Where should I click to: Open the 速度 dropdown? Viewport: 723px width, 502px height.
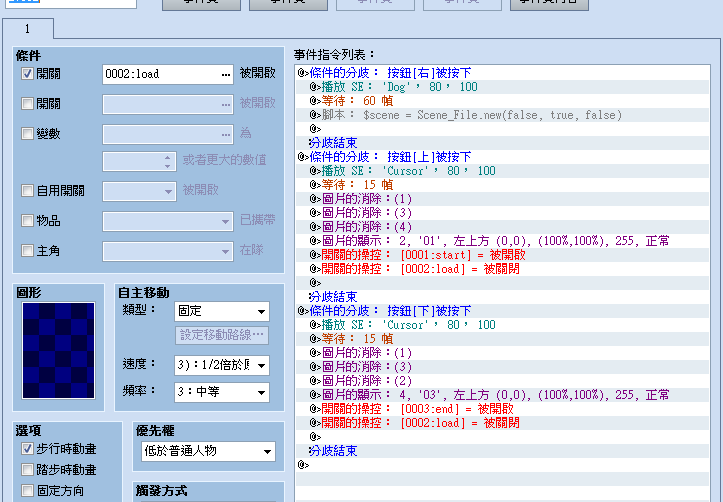(x=222, y=366)
